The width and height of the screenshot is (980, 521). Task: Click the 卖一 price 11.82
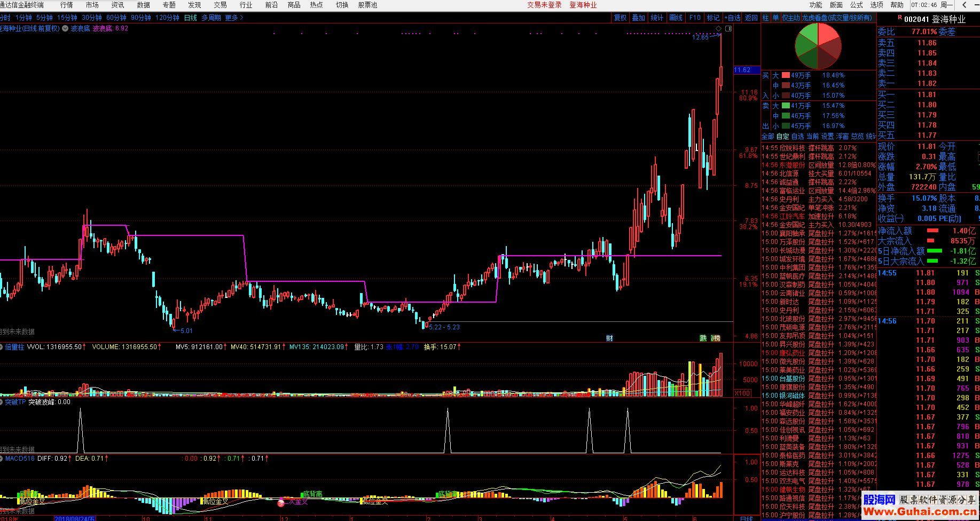pos(927,83)
